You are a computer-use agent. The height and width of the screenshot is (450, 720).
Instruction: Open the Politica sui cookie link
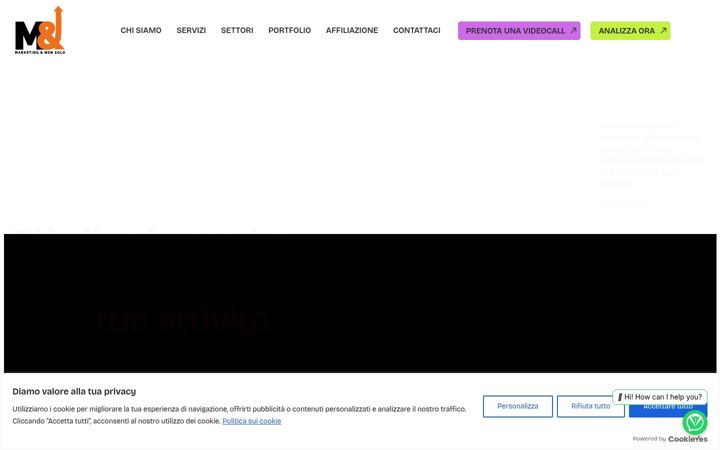(252, 421)
